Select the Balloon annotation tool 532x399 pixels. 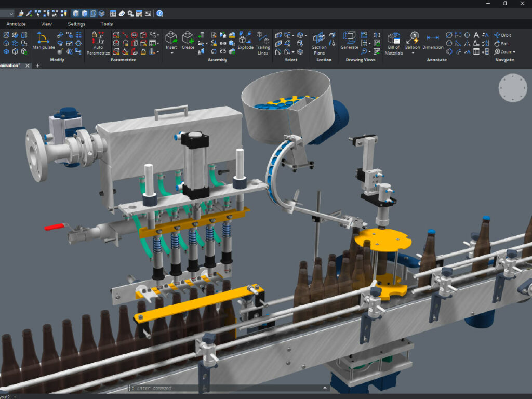(414, 38)
